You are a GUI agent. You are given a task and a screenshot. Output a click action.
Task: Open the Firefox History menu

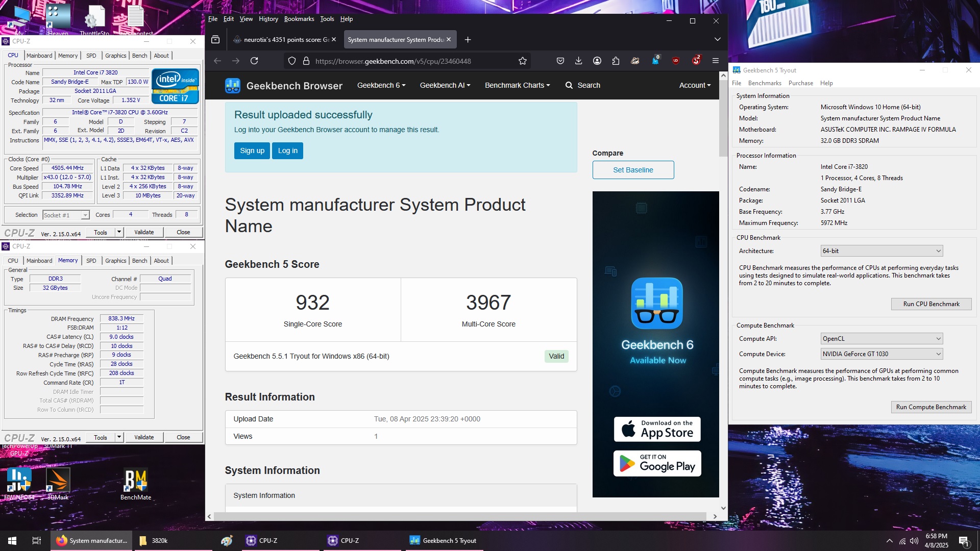coord(268,19)
